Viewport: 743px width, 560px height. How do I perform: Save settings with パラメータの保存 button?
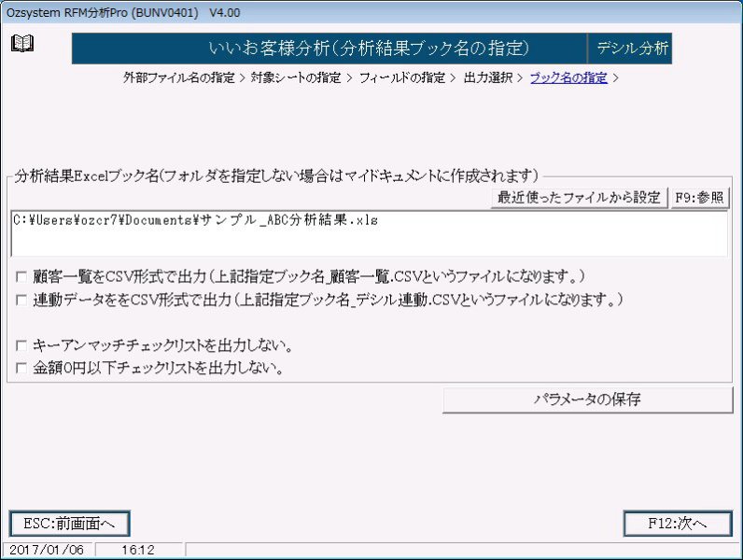point(587,399)
